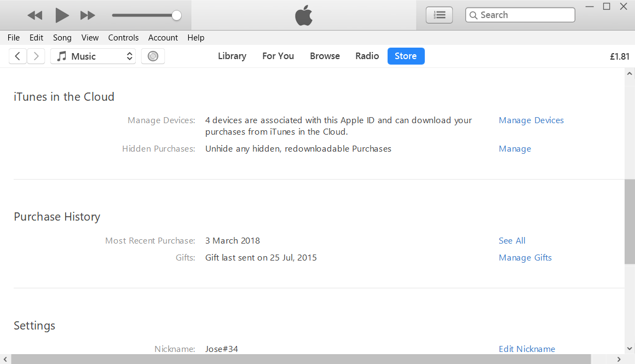
Task: Start playback with the play button
Action: pyautogui.click(x=61, y=15)
